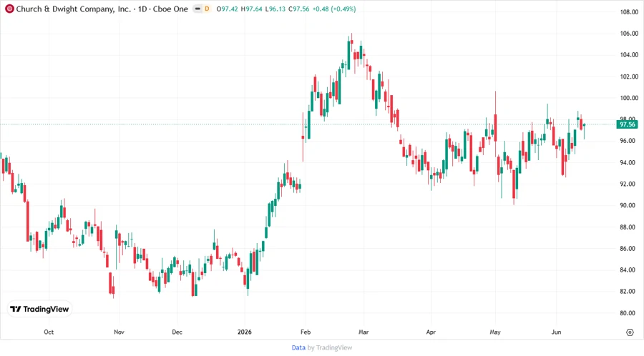644x356 pixels.
Task: Click the 'by TradingView' attribution text
Action: 330,347
